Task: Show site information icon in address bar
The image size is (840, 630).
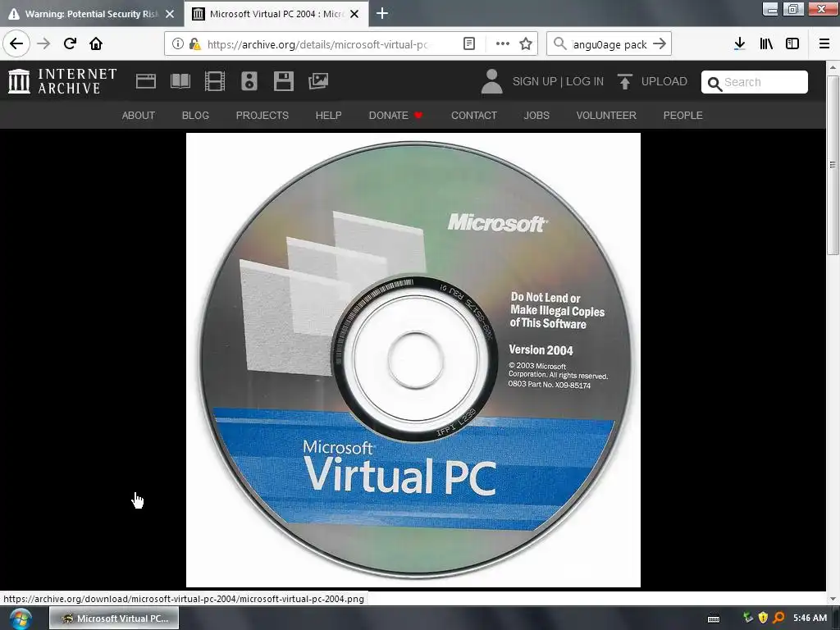Action: [178, 44]
